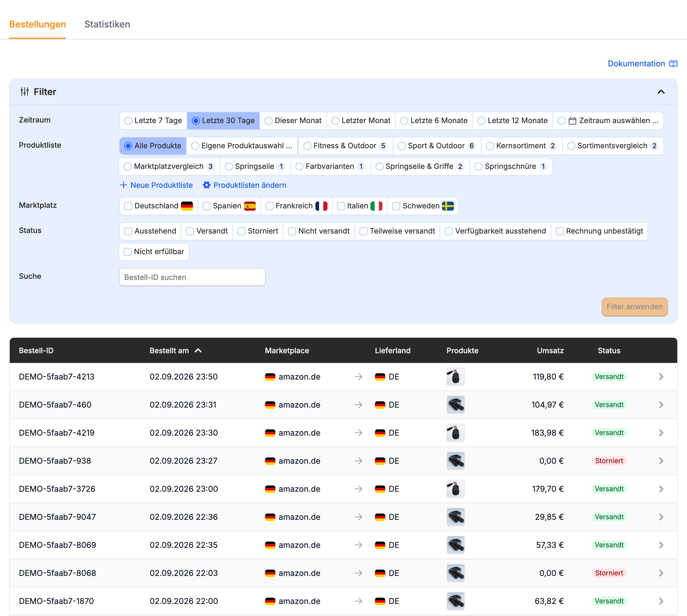This screenshot has height=616, width=687.
Task: Click the plus icon for Neue Produktliste
Action: click(124, 185)
